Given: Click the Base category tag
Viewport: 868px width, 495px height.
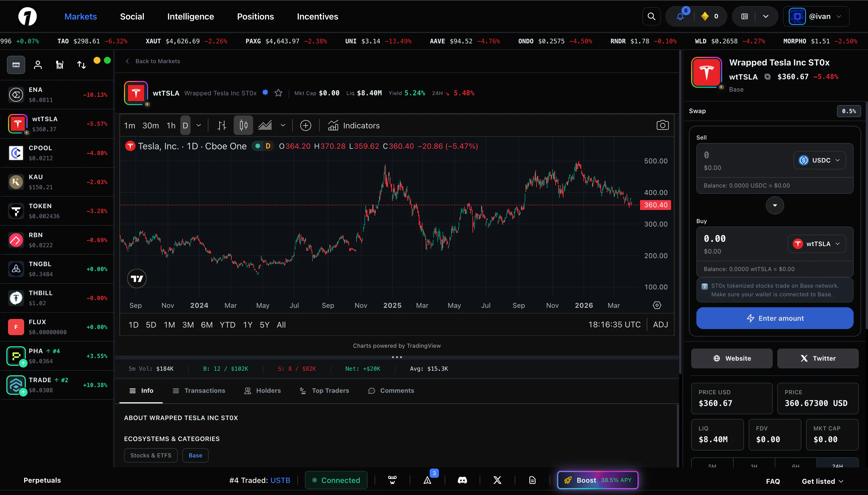Looking at the screenshot, I should click(195, 456).
